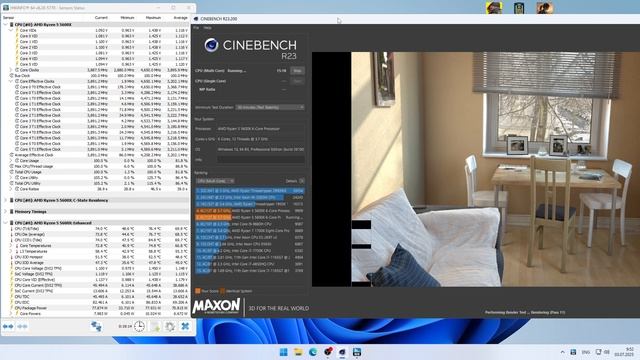Open the last desktop shortcut icon at top right
The width and height of the screenshot is (640, 360).
click(544, 8)
